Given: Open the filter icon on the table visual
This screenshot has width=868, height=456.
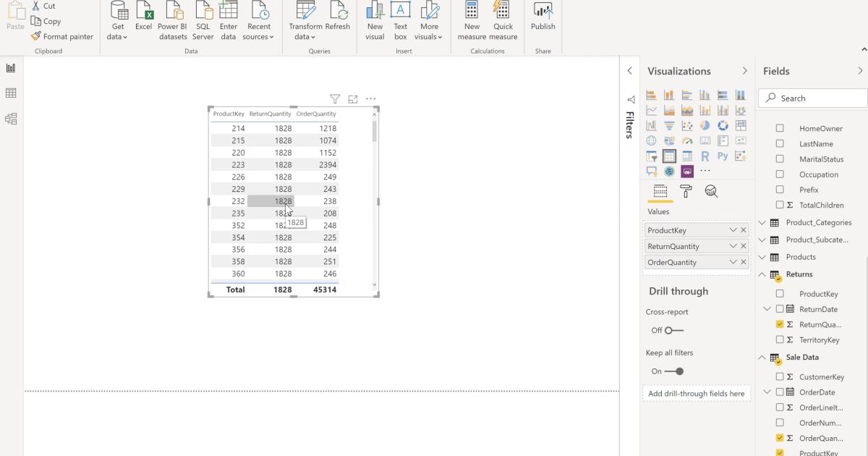Looking at the screenshot, I should tap(335, 98).
